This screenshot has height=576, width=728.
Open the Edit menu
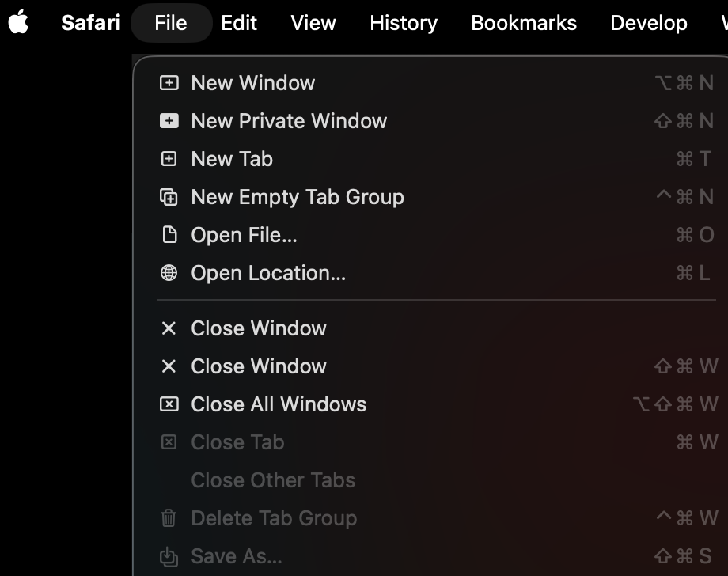pyautogui.click(x=239, y=23)
